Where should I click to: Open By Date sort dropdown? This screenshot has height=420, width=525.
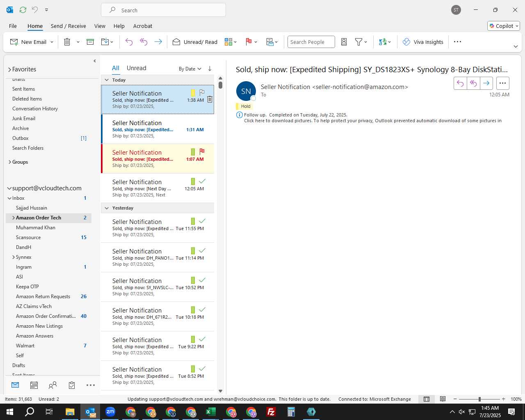(190, 69)
